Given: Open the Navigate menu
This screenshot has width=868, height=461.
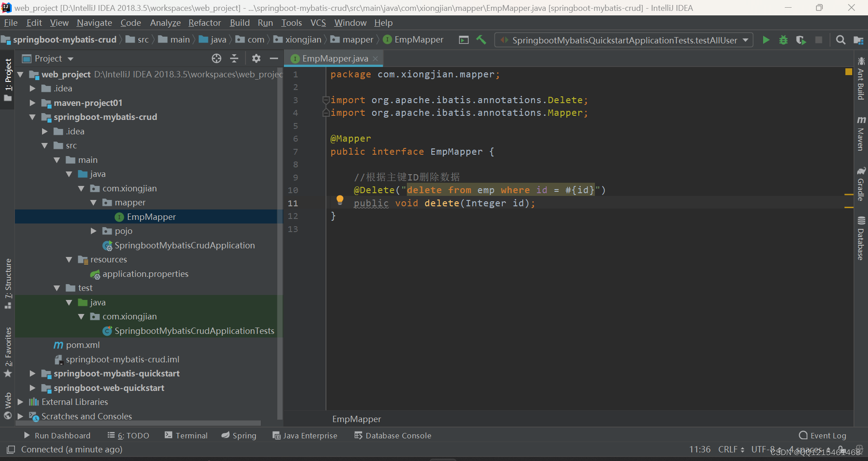Looking at the screenshot, I should click(94, 23).
